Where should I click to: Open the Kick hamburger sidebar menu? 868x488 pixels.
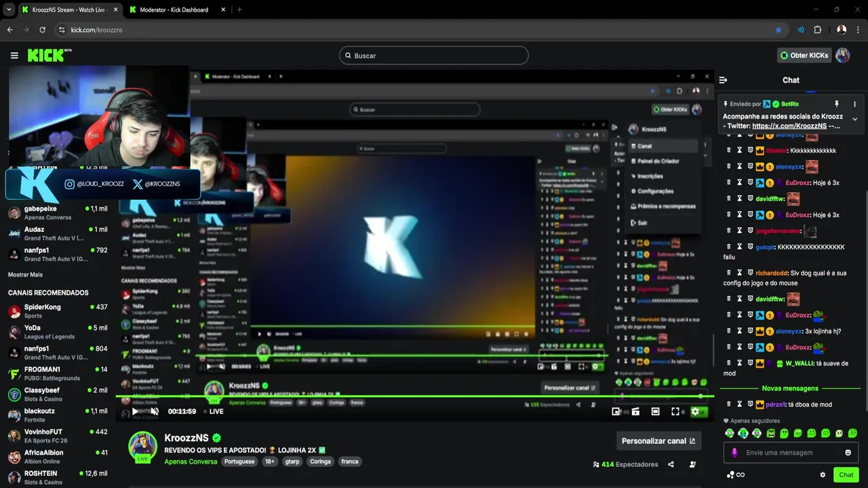click(x=14, y=56)
